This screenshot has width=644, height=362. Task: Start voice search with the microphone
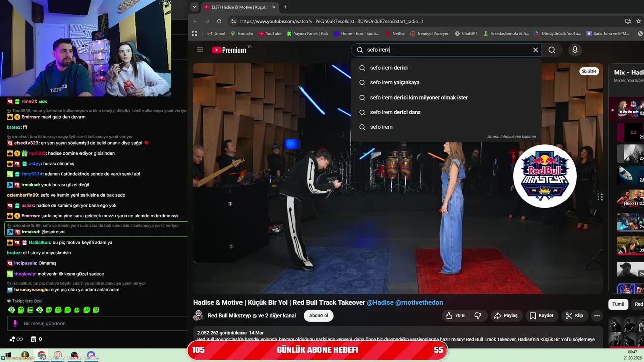(575, 50)
